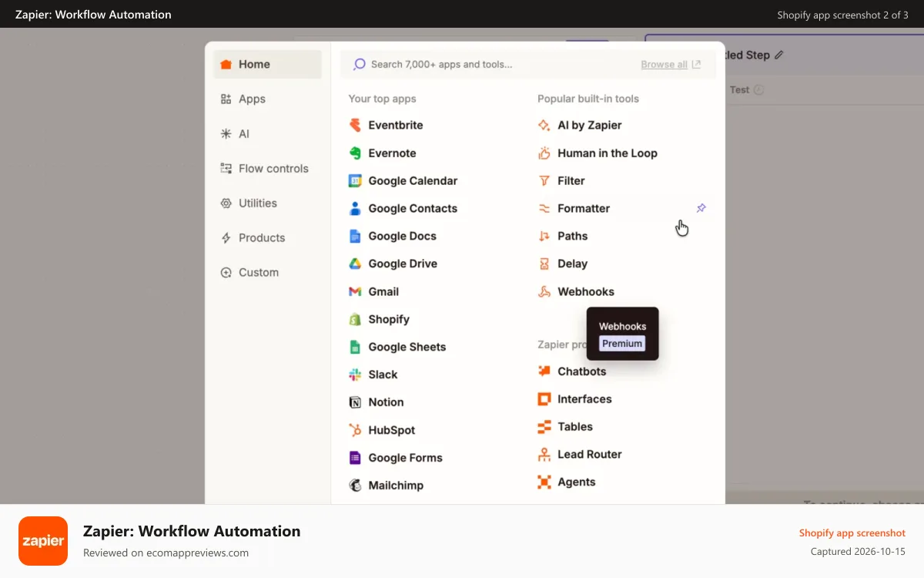Click the Google Sheets icon
The height and width of the screenshot is (578, 924).
point(355,347)
